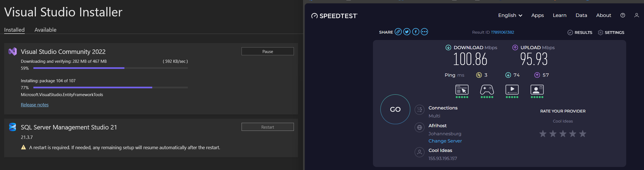The height and width of the screenshot is (170, 644).
Task: Click the download latency icon showing 74
Action: (508, 75)
